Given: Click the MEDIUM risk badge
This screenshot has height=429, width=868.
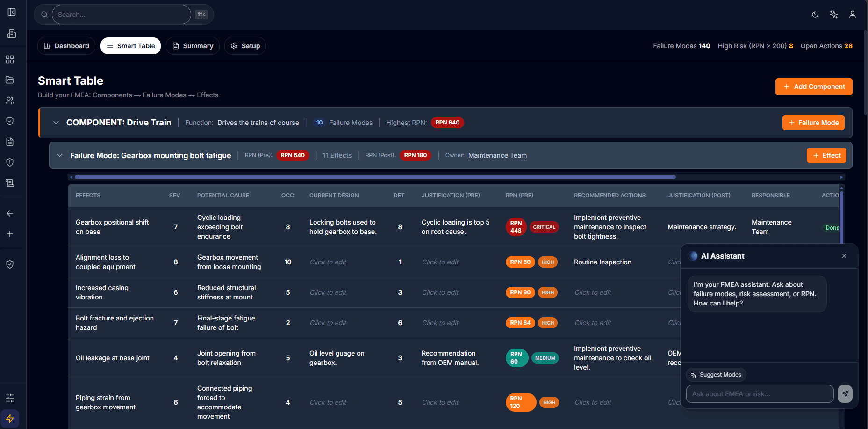Looking at the screenshot, I should point(545,358).
